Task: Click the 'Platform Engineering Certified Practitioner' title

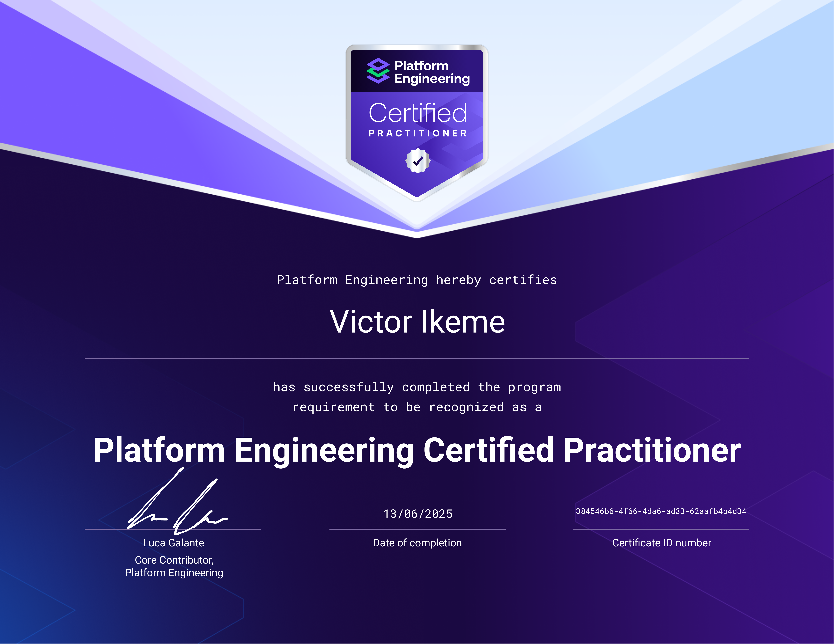Action: pos(417,451)
